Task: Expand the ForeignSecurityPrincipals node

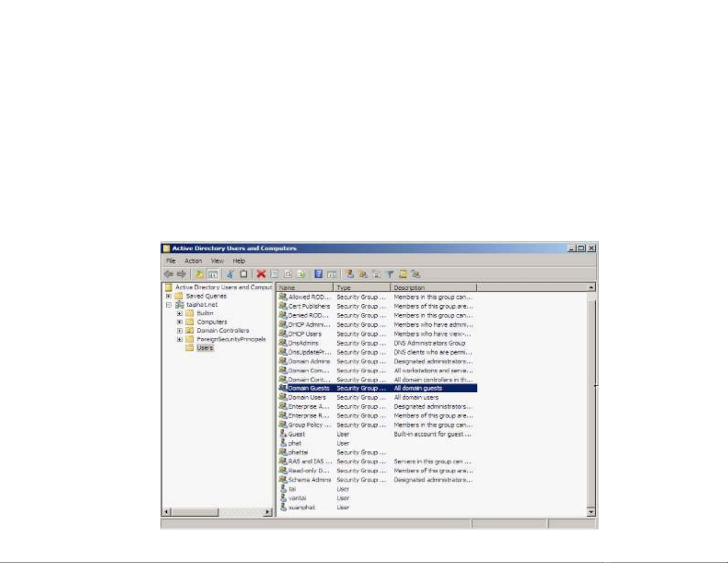Action: (x=180, y=339)
